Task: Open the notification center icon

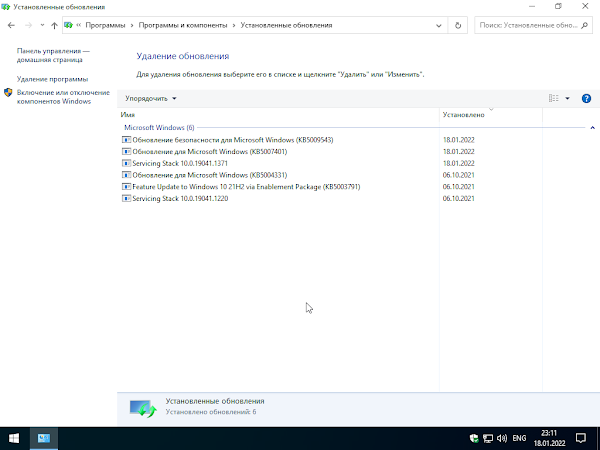Action: (581, 438)
